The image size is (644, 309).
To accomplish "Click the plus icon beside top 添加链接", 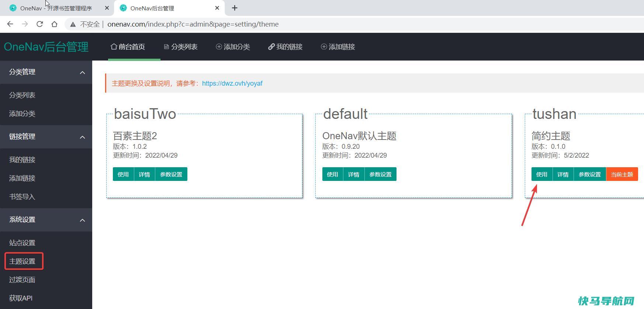I will coord(324,47).
